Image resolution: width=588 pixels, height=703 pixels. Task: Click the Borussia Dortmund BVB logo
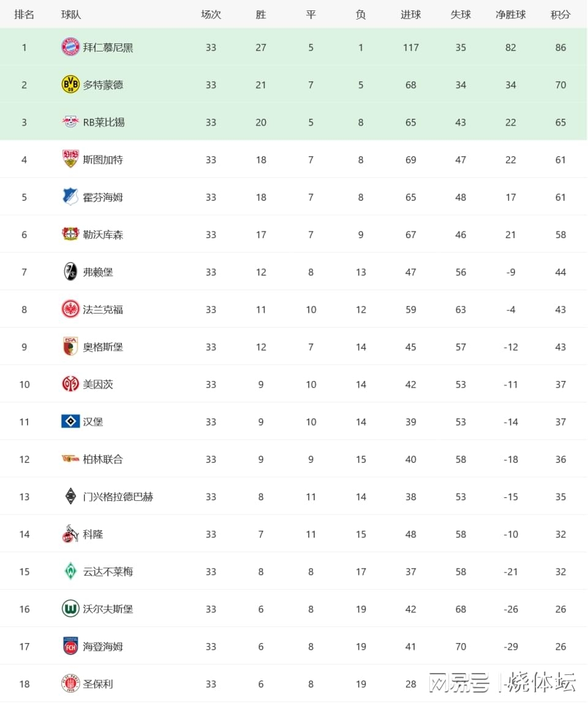coord(70,85)
